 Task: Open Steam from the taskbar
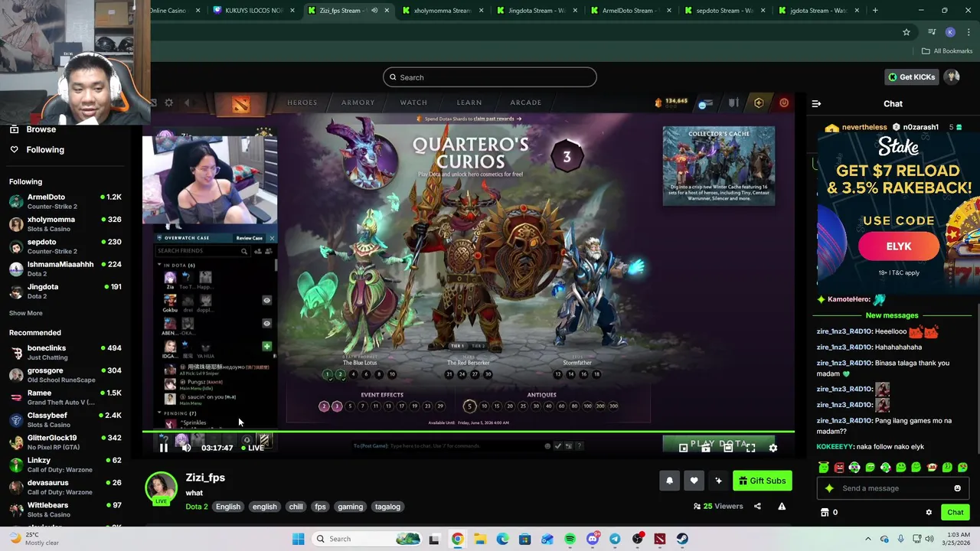pos(682,539)
